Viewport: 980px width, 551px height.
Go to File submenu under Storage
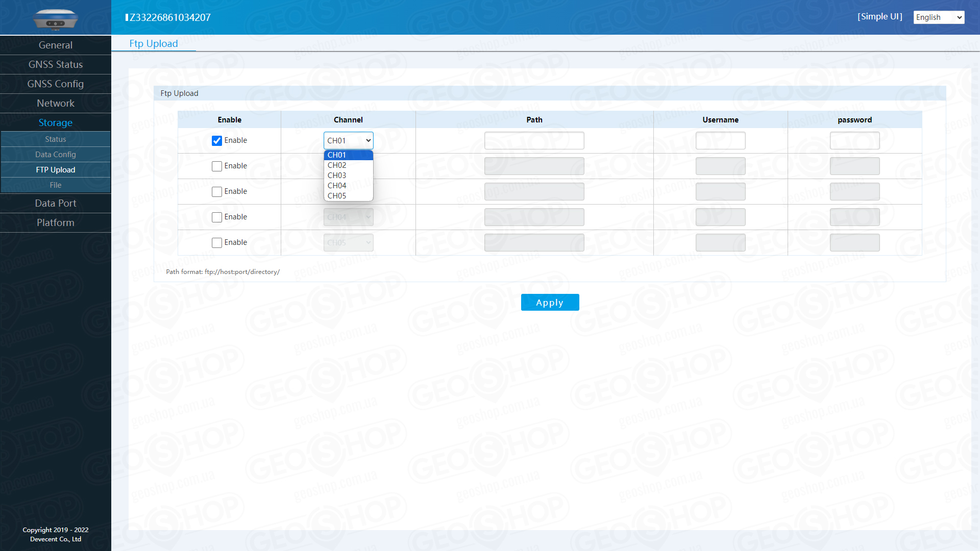tap(56, 185)
